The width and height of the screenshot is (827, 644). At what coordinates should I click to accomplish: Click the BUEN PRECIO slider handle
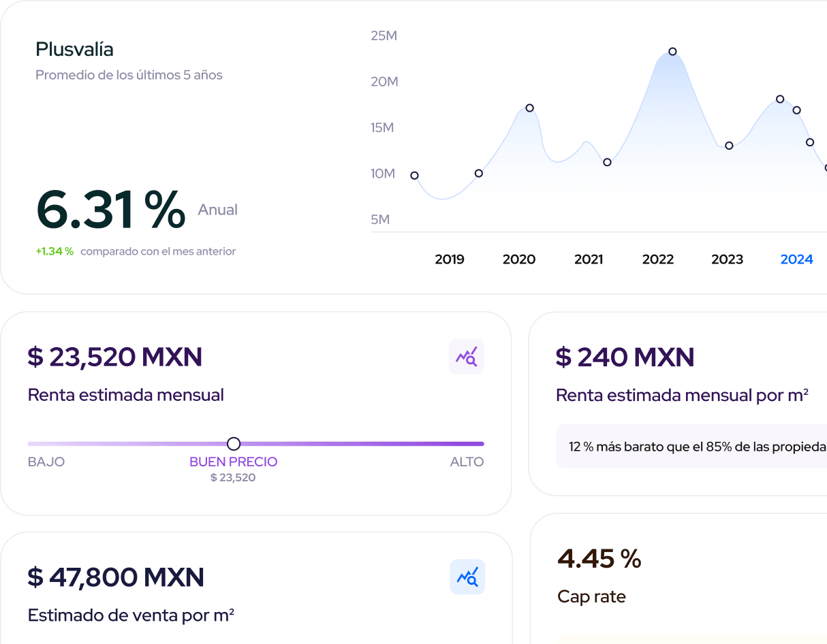coord(234,444)
